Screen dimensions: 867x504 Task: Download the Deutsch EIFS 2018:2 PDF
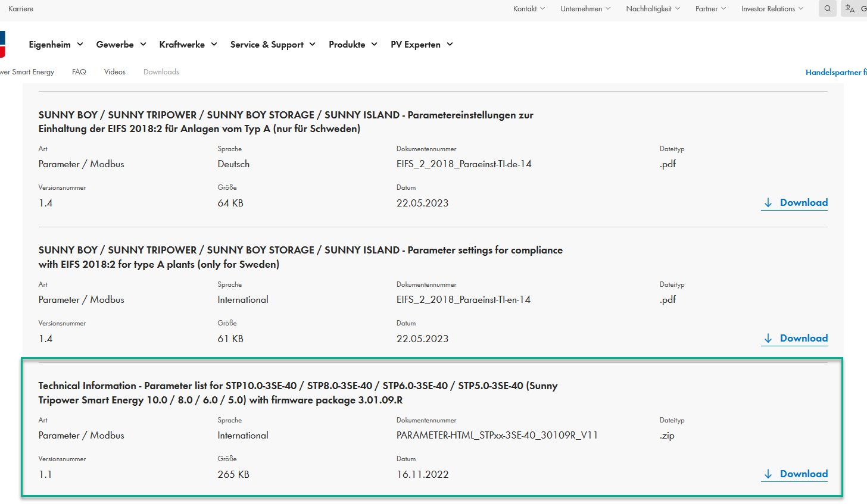click(x=794, y=203)
